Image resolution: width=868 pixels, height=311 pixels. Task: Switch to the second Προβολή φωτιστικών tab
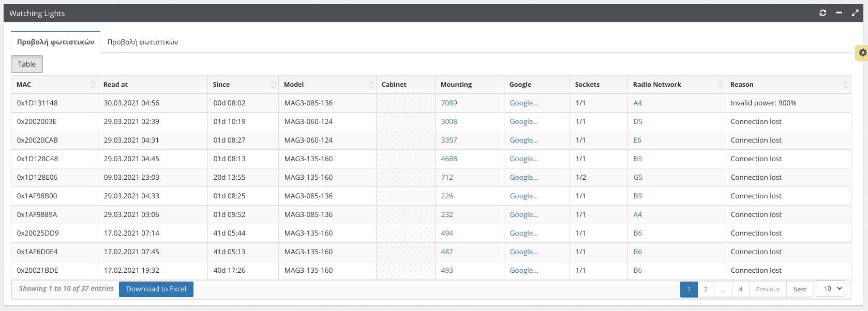point(143,42)
